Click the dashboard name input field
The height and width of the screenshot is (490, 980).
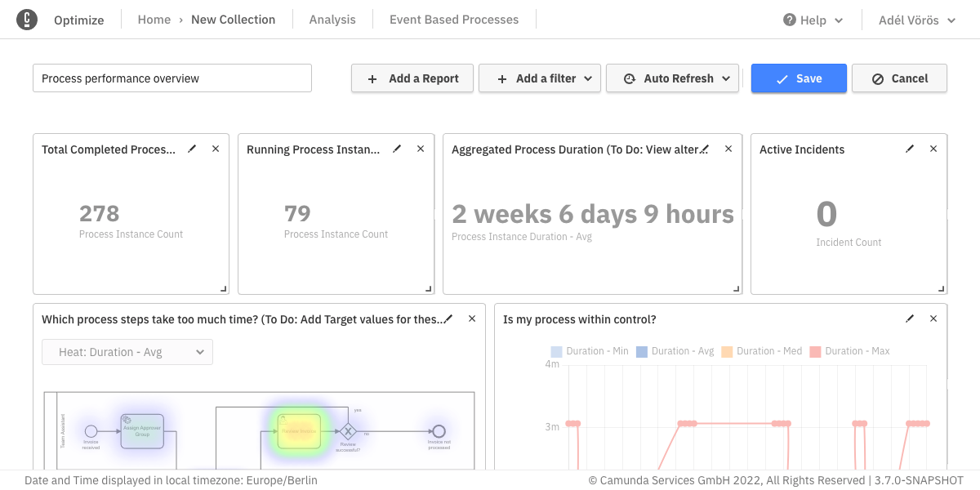point(172,78)
